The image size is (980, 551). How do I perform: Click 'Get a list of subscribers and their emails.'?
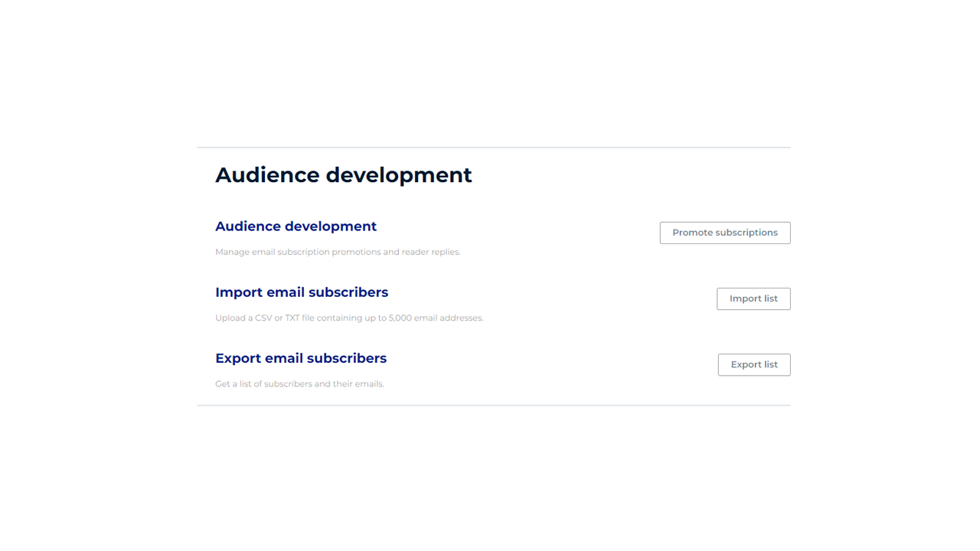[299, 383]
